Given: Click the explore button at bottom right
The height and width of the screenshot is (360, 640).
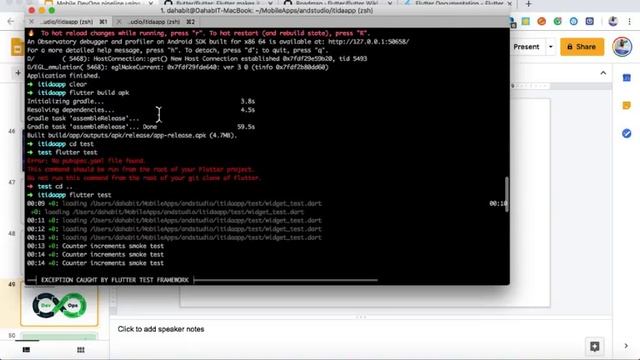Looking at the screenshot, I should click(595, 347).
